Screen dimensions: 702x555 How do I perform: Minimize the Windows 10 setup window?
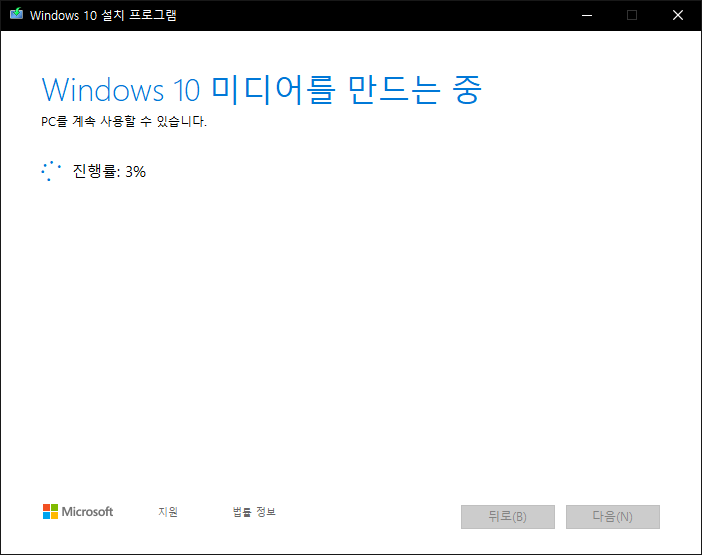point(587,15)
